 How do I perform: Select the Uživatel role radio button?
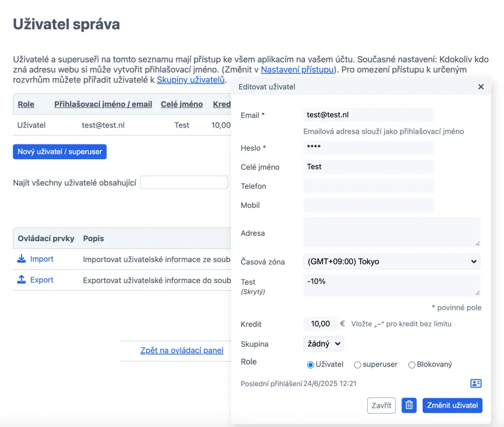tap(310, 365)
